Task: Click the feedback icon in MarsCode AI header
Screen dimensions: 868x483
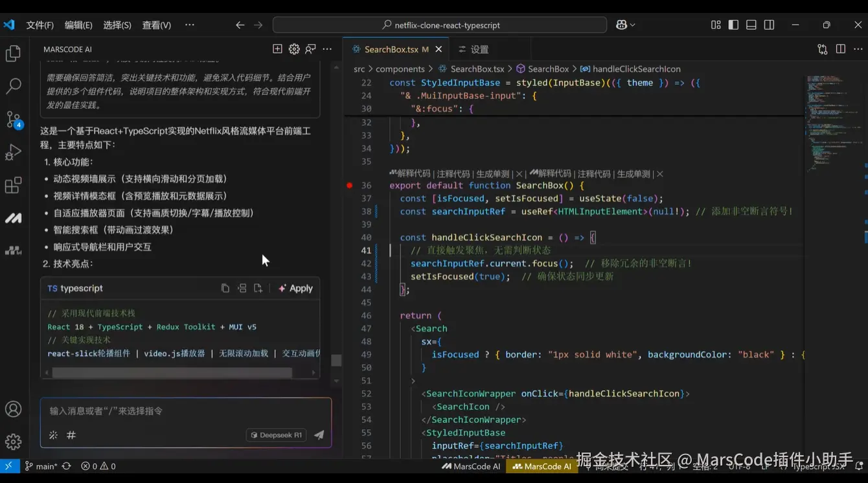Action: click(x=310, y=49)
